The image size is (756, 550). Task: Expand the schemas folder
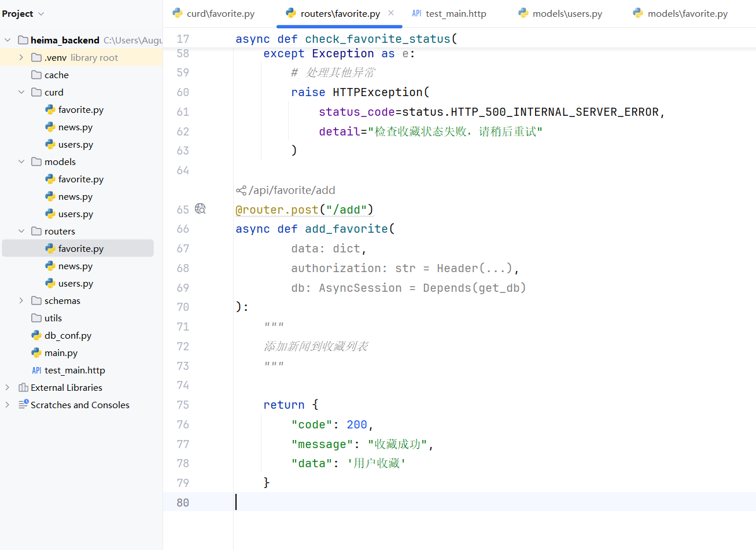21,300
